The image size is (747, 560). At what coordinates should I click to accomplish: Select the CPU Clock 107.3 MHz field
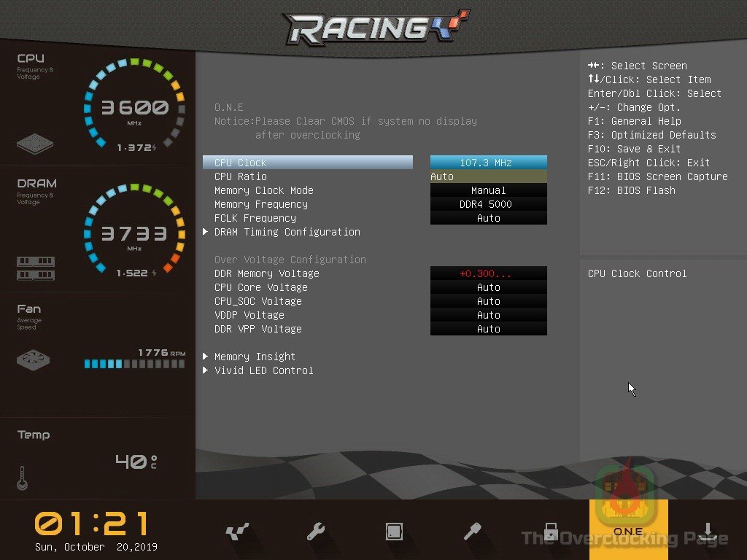coord(488,163)
